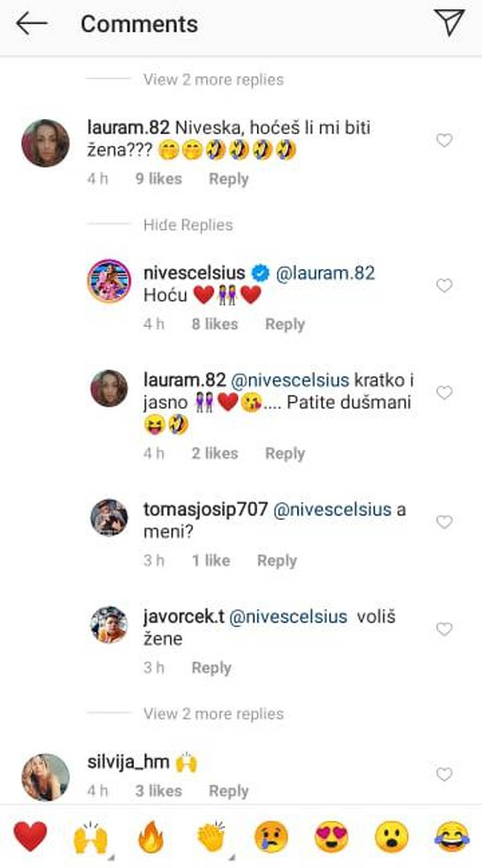
Task: Open the @lauram.82 mention in nivescelsius's reply
Action: pyautogui.click(x=325, y=273)
